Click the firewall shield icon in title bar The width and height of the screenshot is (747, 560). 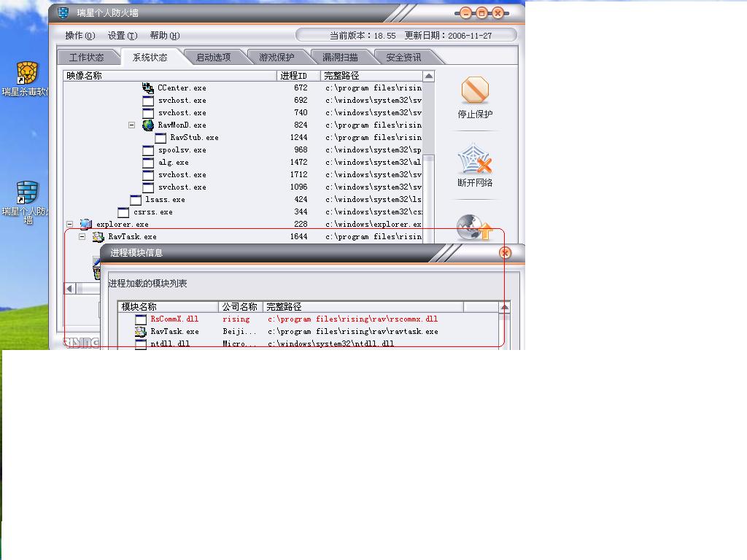coord(63,13)
